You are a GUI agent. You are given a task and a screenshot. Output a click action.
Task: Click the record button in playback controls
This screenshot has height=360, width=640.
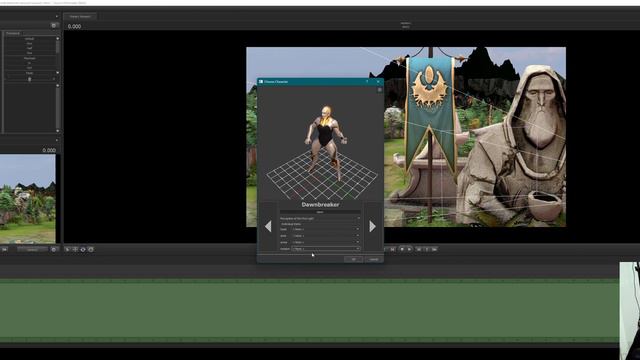[x=402, y=249]
